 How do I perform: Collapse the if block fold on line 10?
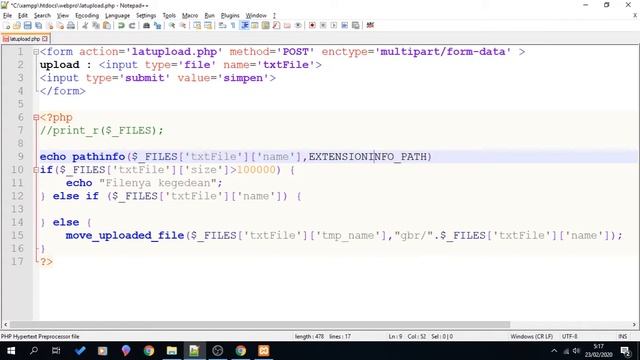coord(36,170)
